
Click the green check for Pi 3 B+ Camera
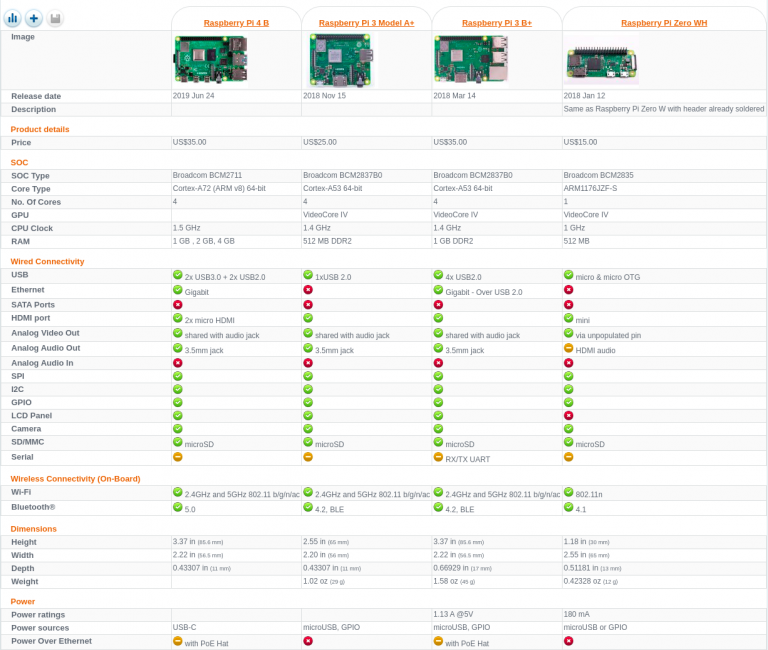(x=438, y=429)
